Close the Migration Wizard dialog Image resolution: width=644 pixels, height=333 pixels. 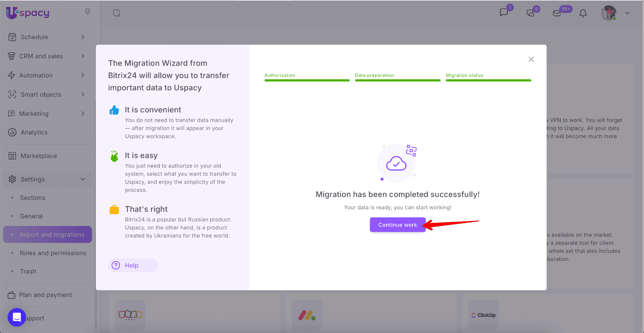pyautogui.click(x=531, y=59)
